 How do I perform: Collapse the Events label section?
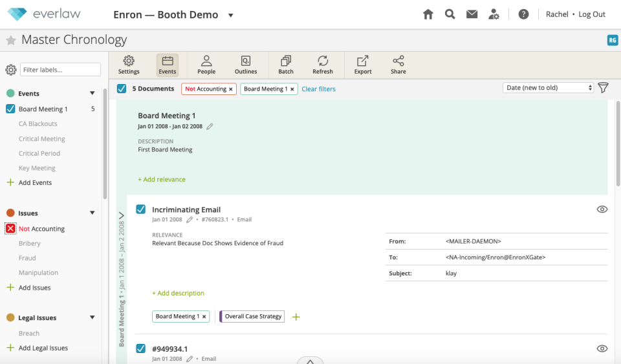click(93, 93)
